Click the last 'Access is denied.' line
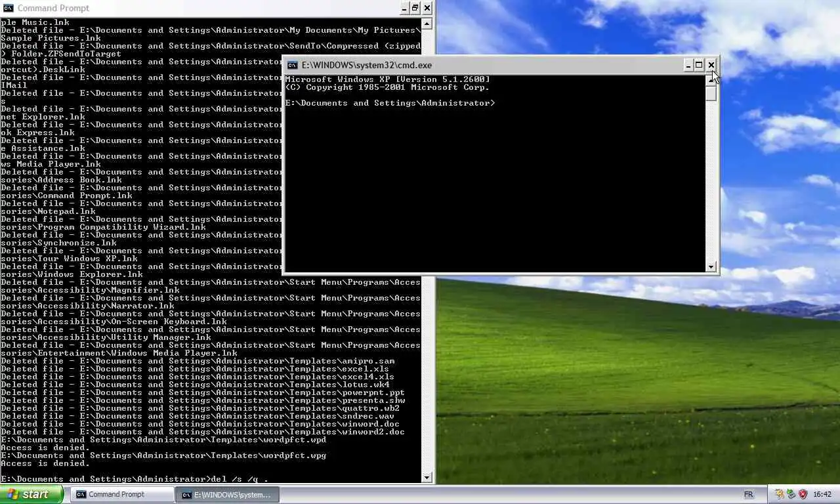 point(45,463)
